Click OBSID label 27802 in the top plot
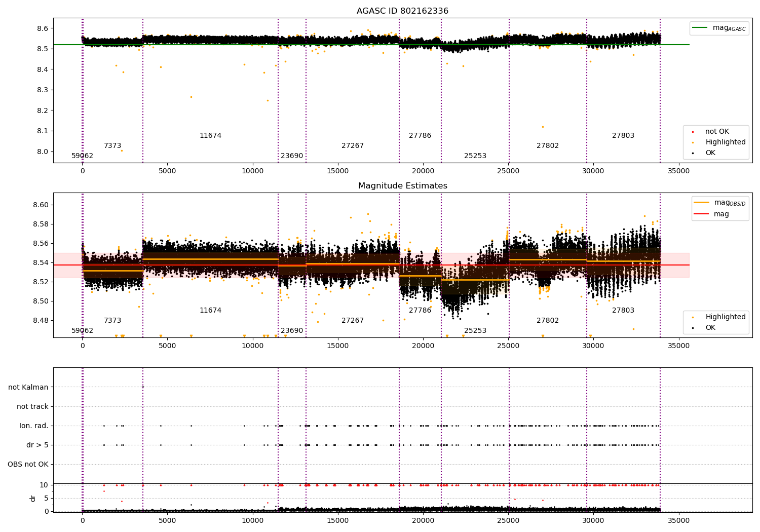Screen dimensions: 760x532 tap(548, 146)
